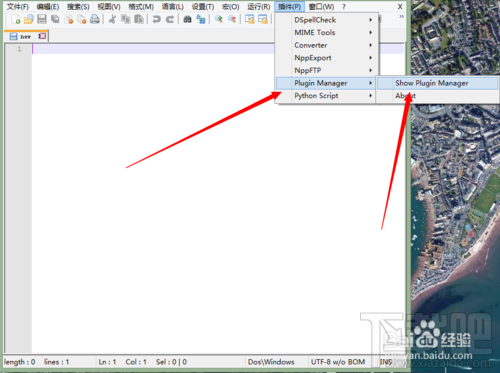The height and width of the screenshot is (373, 500).
Task: Click the Synchronize horizontal scrolling icon
Action: point(263,19)
